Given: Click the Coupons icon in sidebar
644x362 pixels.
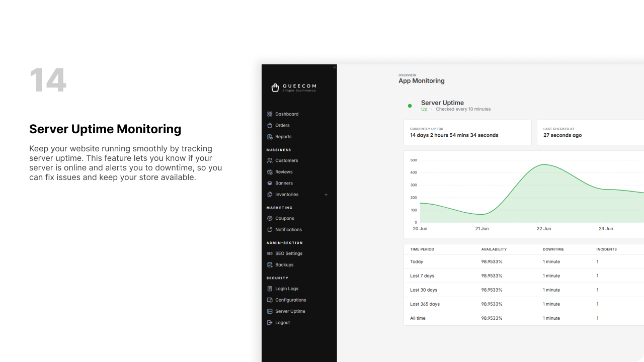Looking at the screenshot, I should tap(270, 218).
